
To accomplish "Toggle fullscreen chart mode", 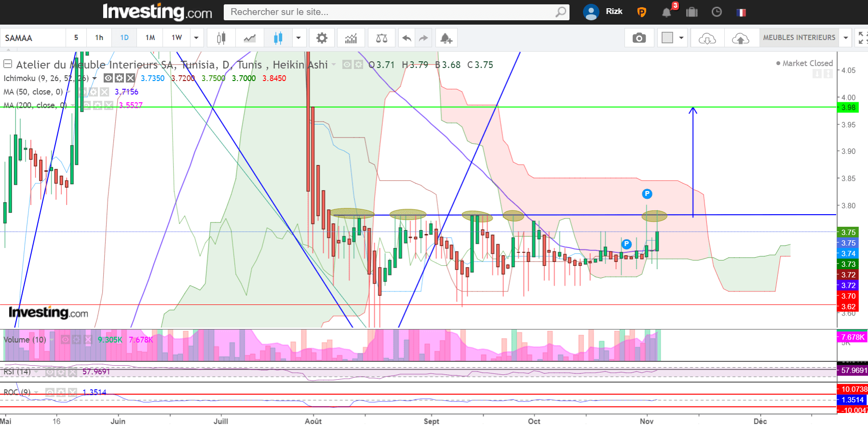I will click(862, 38).
